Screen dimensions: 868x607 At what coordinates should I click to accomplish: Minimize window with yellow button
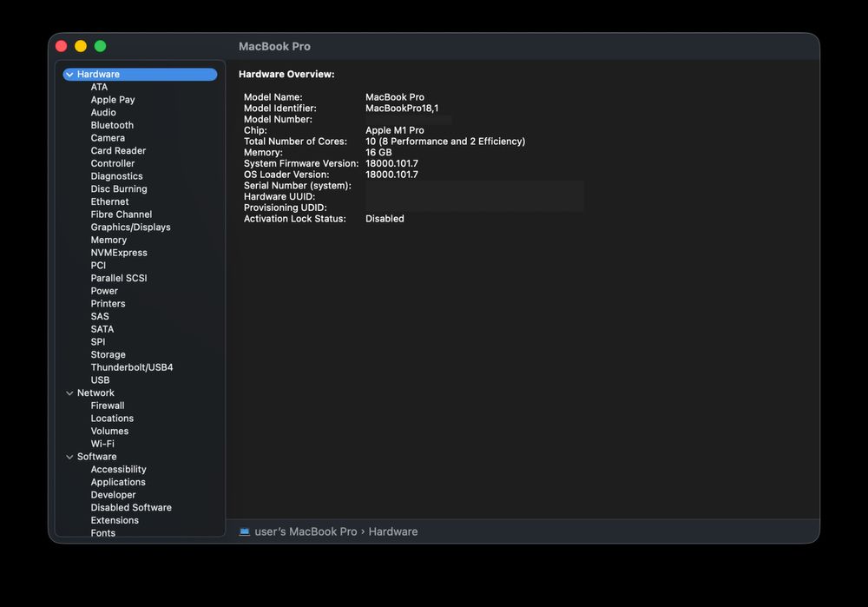(81, 46)
